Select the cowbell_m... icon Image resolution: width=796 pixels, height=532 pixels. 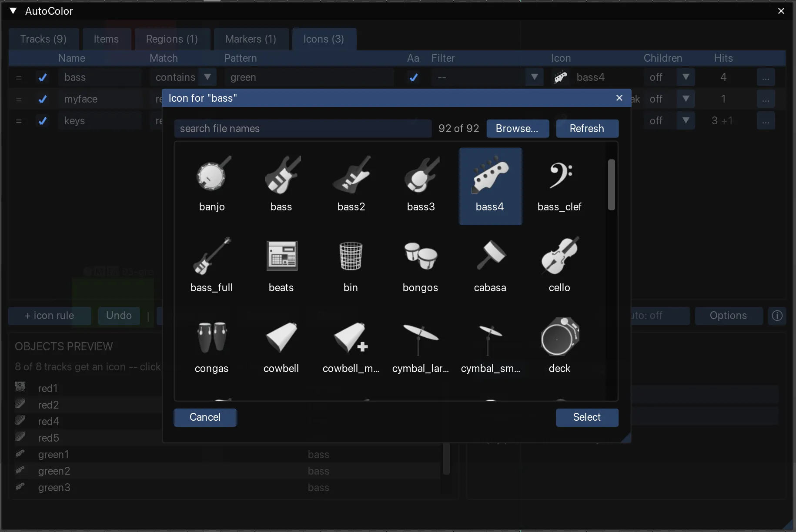(x=351, y=347)
